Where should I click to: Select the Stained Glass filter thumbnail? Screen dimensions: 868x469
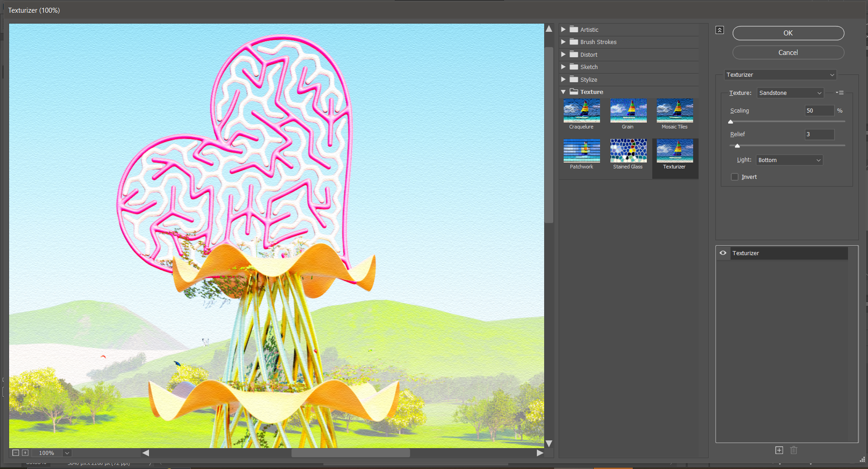pos(628,150)
